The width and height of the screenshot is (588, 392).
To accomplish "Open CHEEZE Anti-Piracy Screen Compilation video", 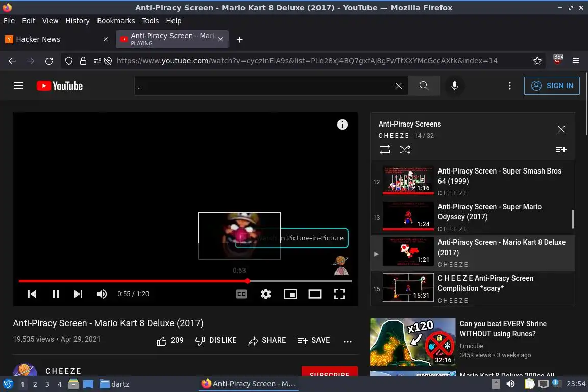I will tap(473, 289).
